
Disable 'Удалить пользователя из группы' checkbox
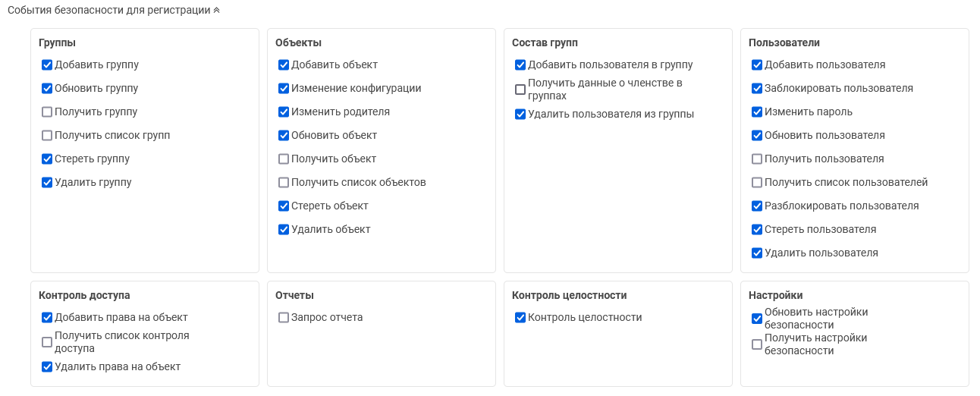(520, 115)
